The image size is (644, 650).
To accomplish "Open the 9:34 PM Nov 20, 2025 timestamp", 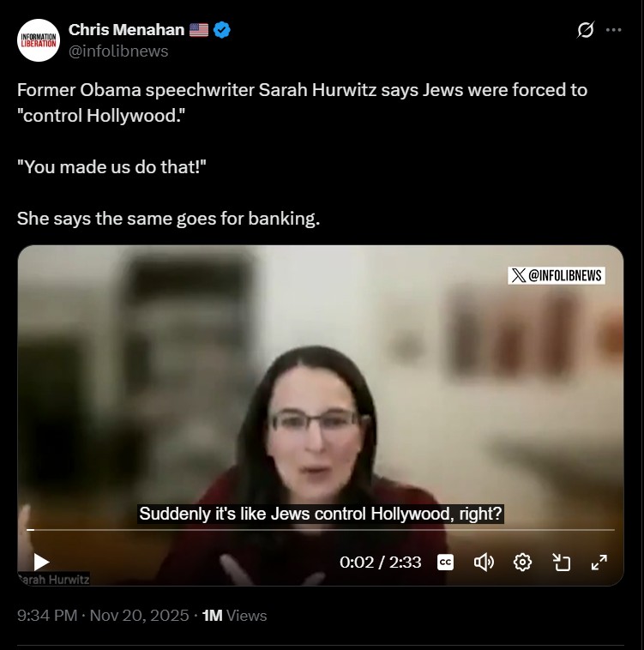I will pos(103,616).
